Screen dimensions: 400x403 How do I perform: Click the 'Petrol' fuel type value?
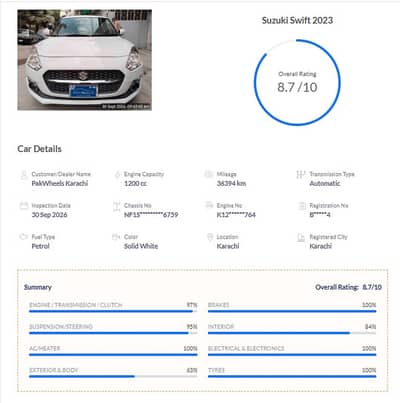click(x=40, y=246)
